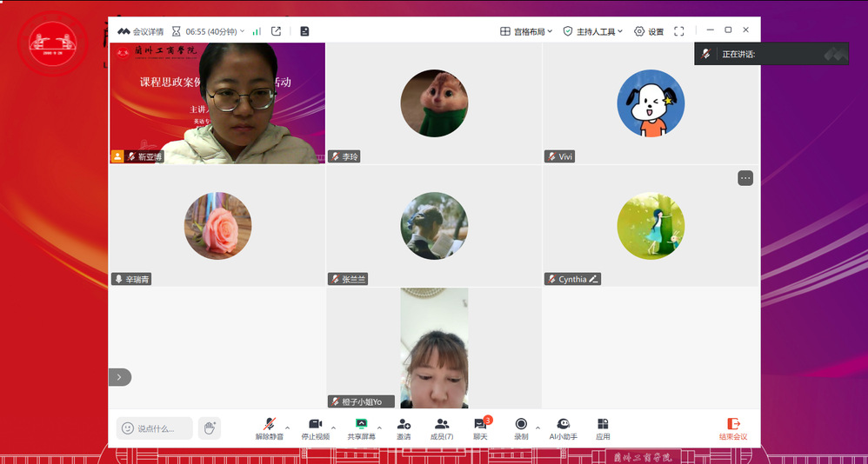Expand the 宫格布局 layout dropdown
The height and width of the screenshot is (464, 868).
[x=526, y=31]
